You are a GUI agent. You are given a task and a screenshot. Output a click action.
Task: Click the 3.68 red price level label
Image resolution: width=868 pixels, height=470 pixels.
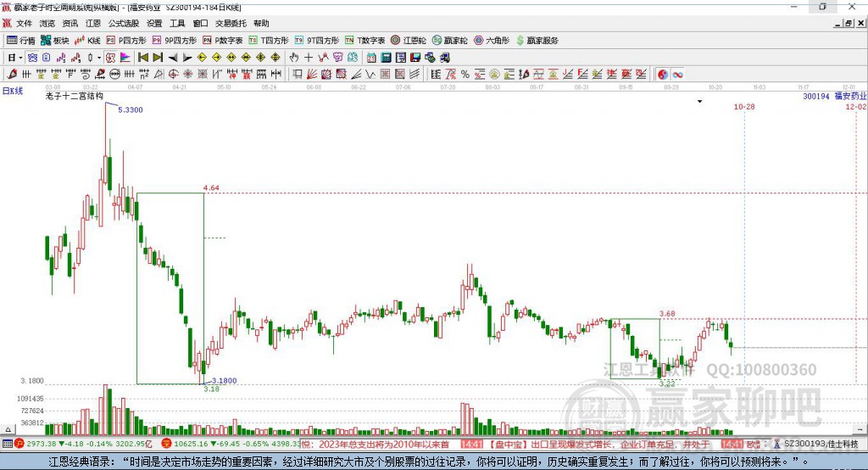click(667, 314)
